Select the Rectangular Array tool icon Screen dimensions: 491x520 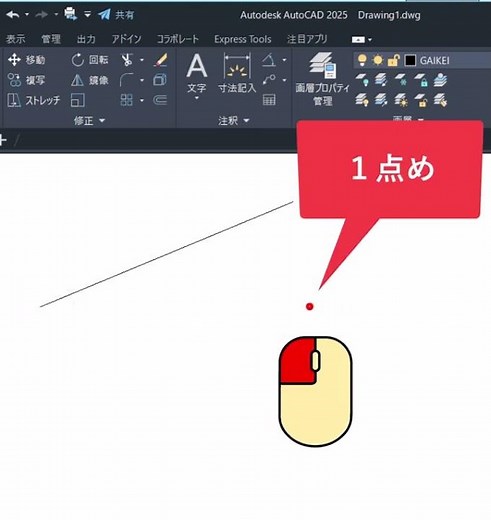pos(127,100)
